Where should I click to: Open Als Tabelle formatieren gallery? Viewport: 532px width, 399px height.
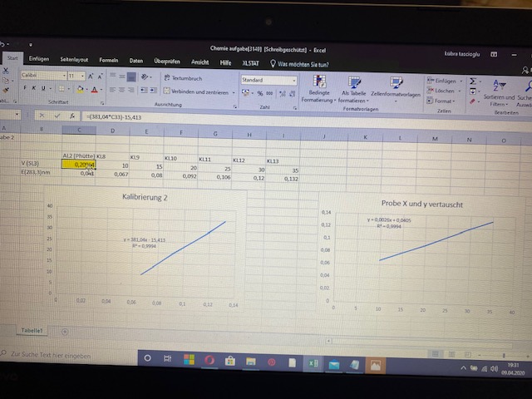[x=353, y=90]
